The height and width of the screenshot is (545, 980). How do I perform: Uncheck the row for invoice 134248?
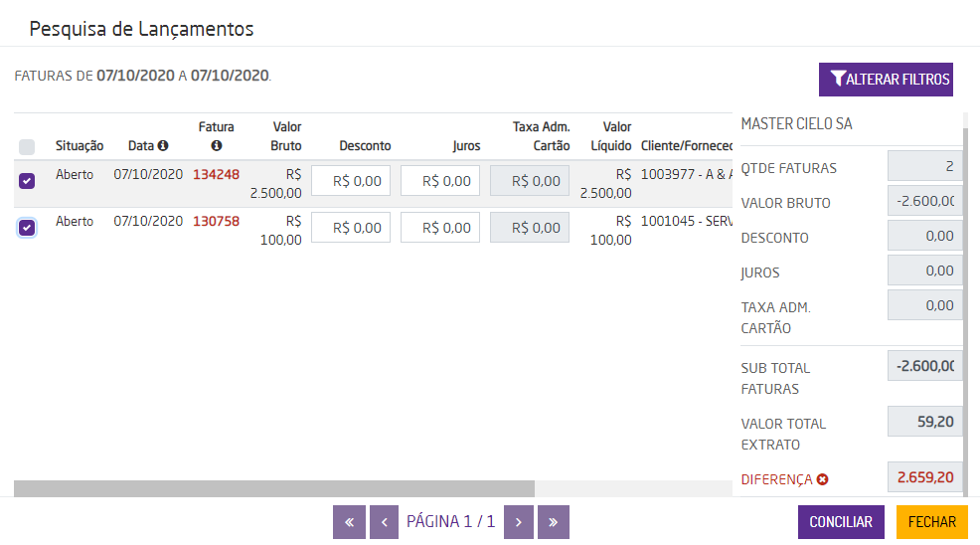pos(27,181)
